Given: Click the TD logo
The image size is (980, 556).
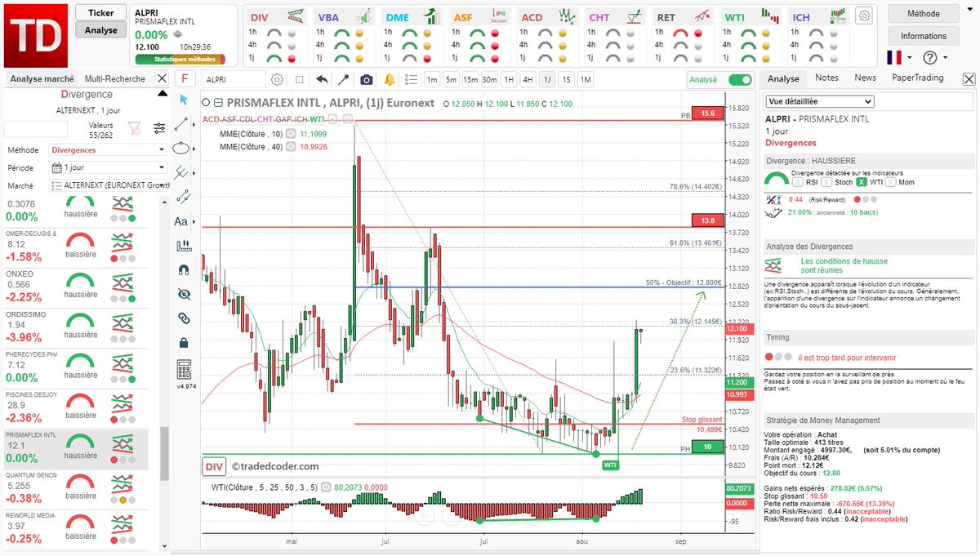Looking at the screenshot, I should [x=35, y=35].
